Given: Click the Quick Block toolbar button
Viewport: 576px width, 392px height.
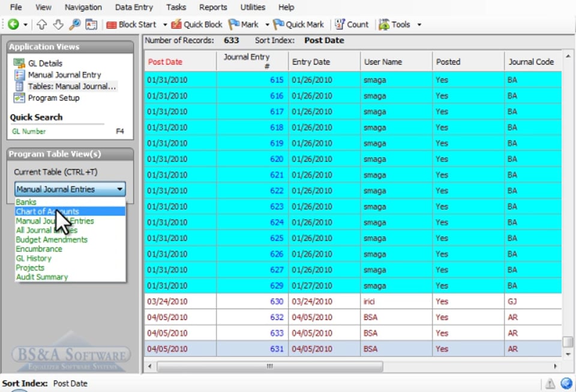Looking at the screenshot, I should [x=196, y=25].
